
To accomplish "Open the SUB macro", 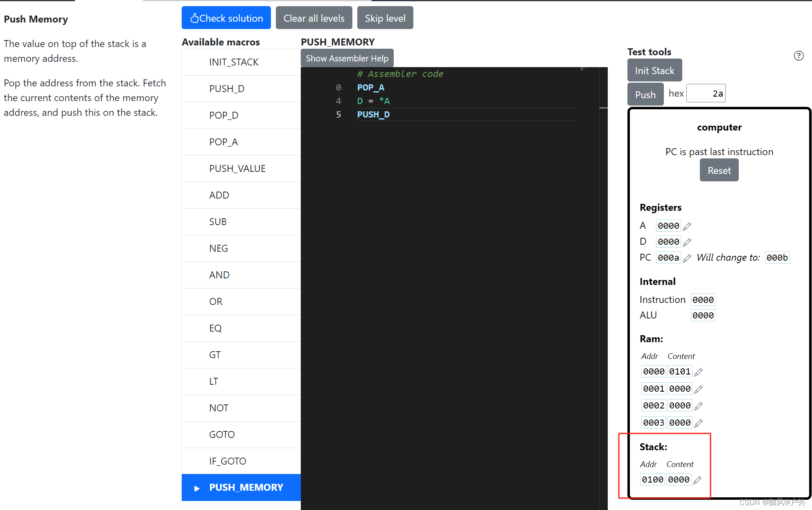I will (x=241, y=222).
